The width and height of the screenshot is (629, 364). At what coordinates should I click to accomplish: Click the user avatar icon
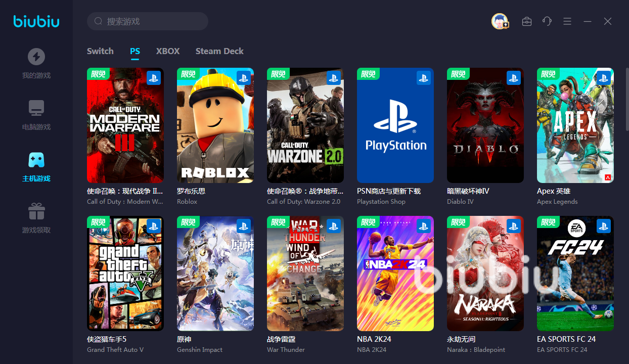pyautogui.click(x=500, y=21)
